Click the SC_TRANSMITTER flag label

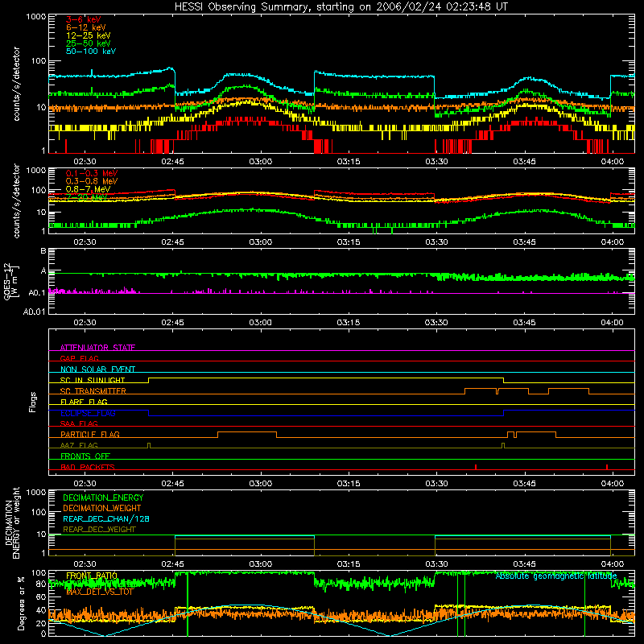pyautogui.click(x=93, y=391)
